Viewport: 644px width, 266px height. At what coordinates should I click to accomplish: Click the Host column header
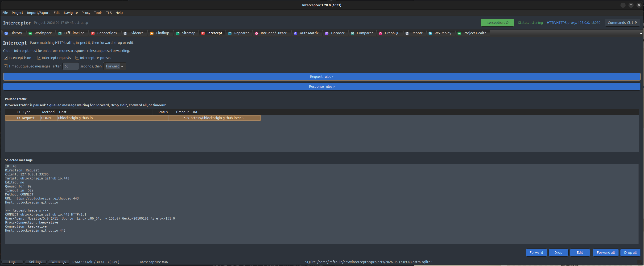pyautogui.click(x=105, y=112)
